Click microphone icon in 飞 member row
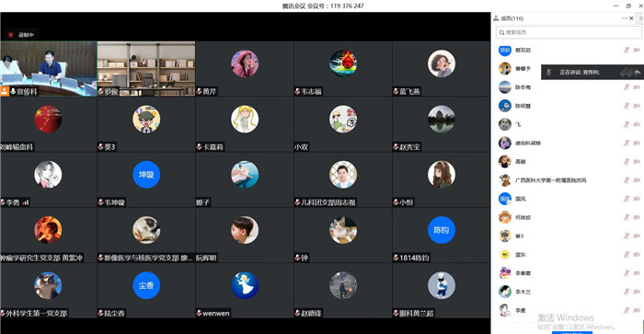This screenshot has height=334, width=644. click(x=627, y=124)
